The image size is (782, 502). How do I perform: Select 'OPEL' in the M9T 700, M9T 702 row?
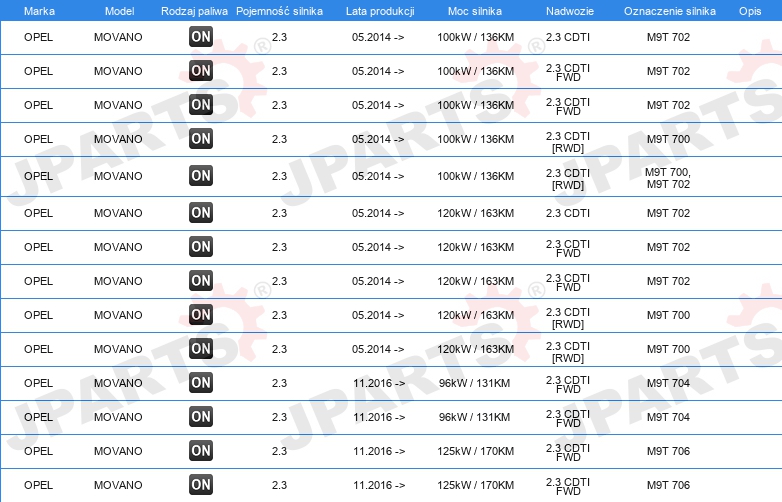click(38, 176)
